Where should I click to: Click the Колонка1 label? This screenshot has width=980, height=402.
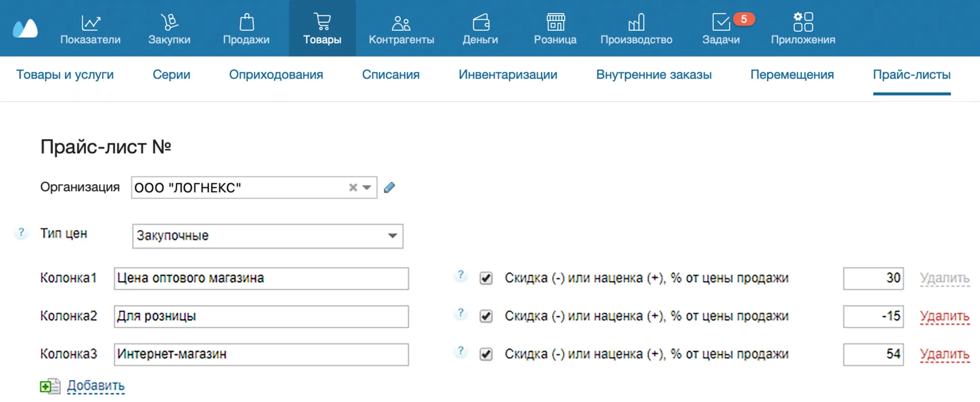(68, 278)
